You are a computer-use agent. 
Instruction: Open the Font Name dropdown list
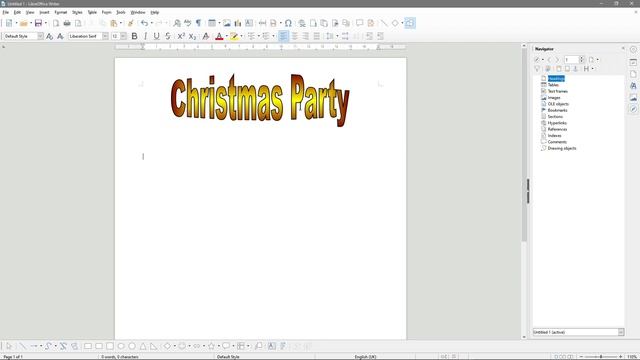(105, 36)
